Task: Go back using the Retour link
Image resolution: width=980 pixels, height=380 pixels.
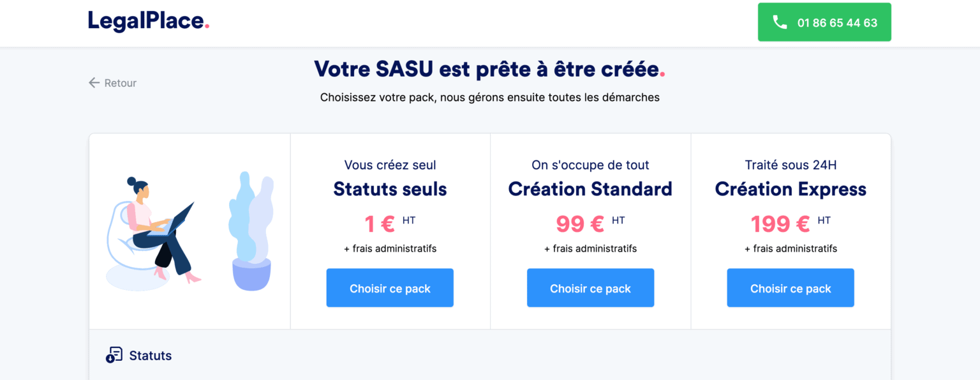Action: [x=119, y=82]
